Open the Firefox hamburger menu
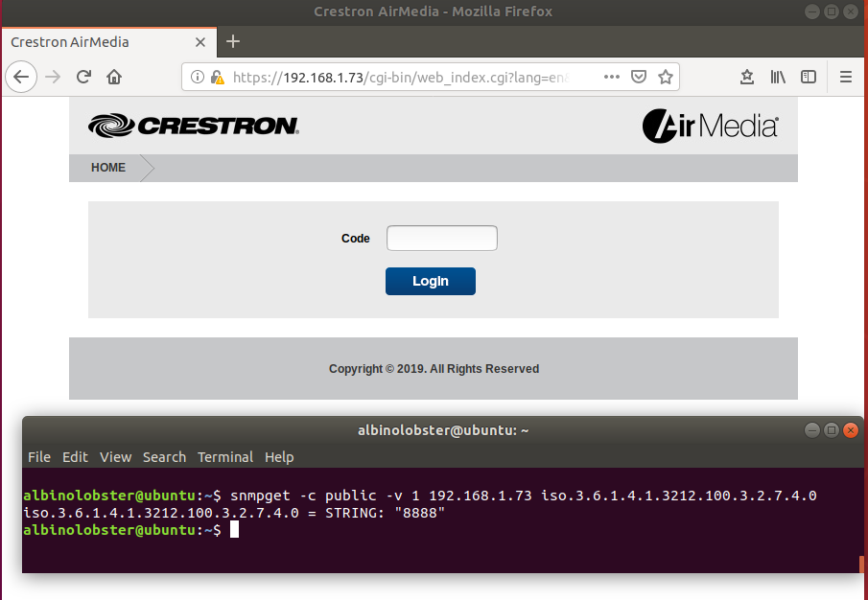Image resolution: width=868 pixels, height=600 pixels. tap(846, 78)
